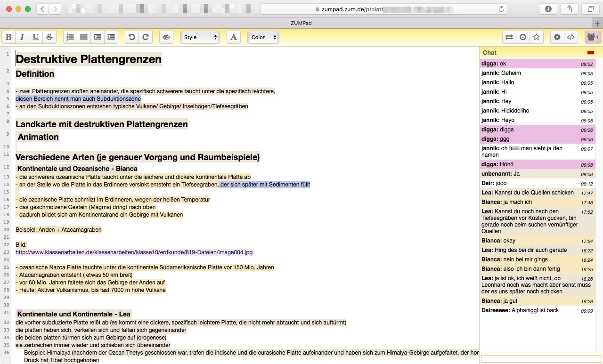Open the font size A dropdown
This screenshot has width=603, height=364.
(x=234, y=37)
